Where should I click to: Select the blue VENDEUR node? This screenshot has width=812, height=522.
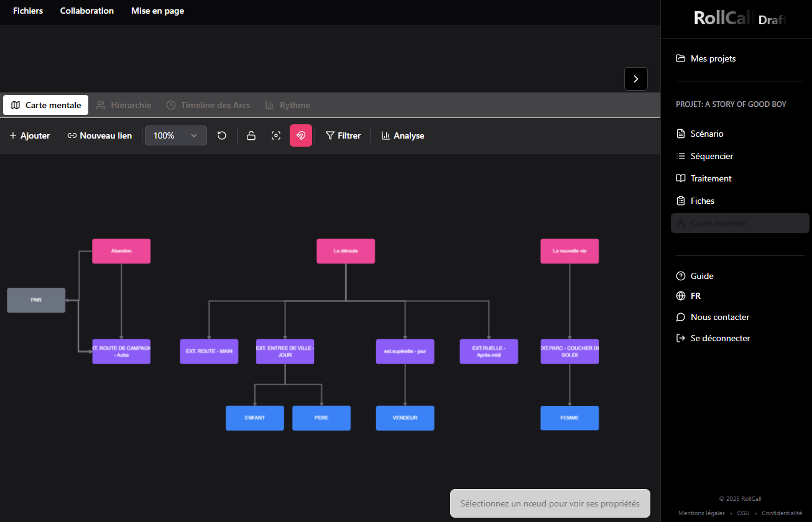point(405,418)
